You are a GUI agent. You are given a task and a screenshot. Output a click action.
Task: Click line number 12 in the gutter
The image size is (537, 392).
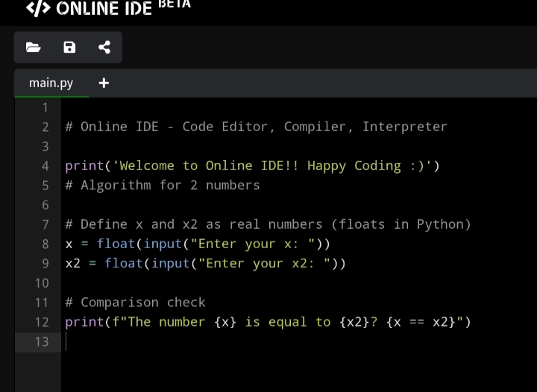point(42,322)
